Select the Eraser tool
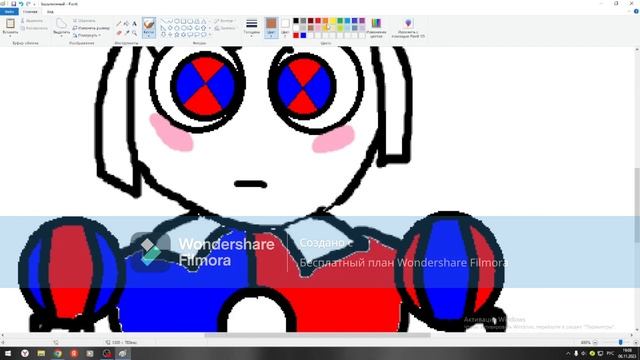This screenshot has width=640, height=360. (119, 33)
